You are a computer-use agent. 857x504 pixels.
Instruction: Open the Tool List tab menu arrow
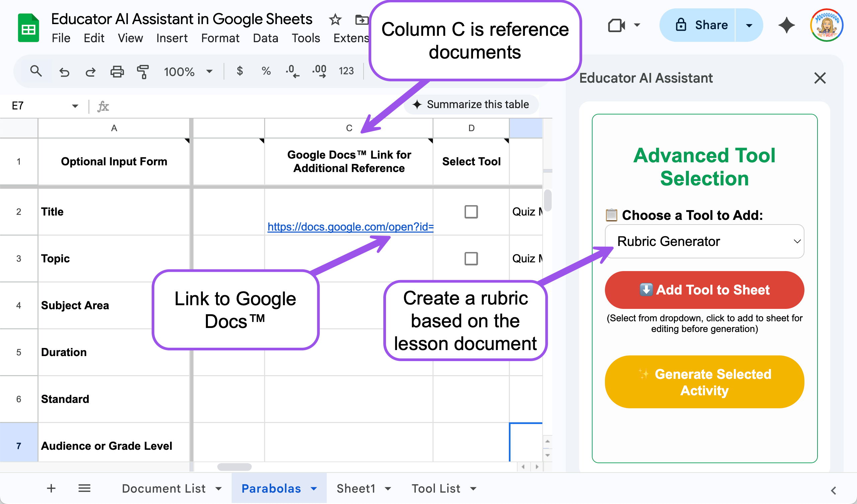click(x=473, y=489)
